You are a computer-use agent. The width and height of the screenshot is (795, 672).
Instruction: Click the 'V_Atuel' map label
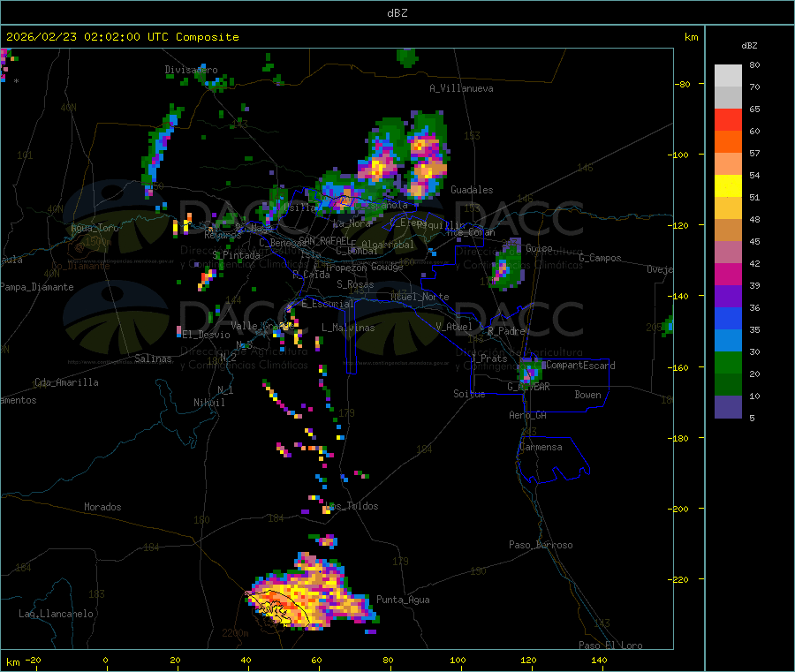click(454, 327)
